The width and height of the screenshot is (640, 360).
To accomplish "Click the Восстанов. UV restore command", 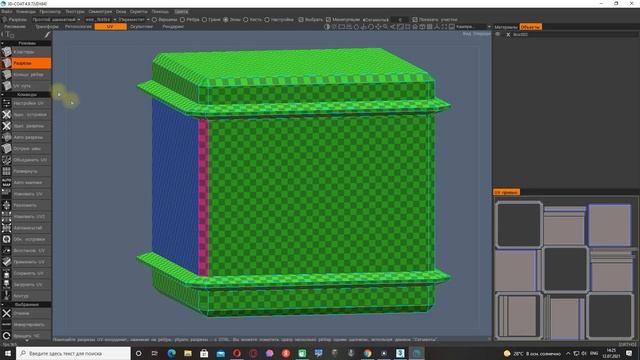I will pyautogui.click(x=26, y=251).
